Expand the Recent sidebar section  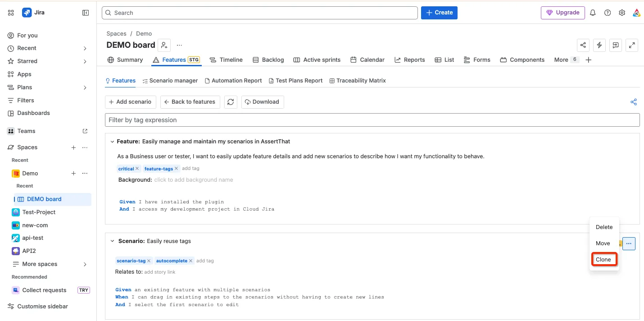coord(85,48)
